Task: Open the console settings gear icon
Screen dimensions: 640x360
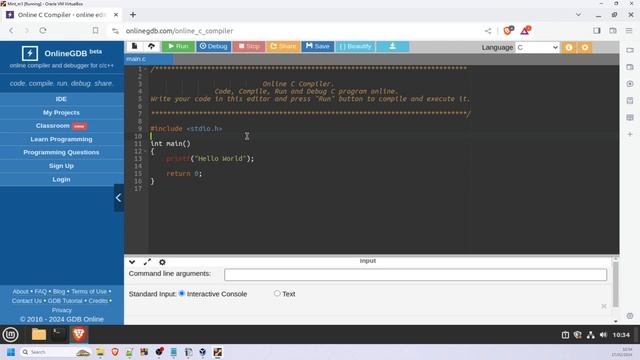Action: (162, 262)
